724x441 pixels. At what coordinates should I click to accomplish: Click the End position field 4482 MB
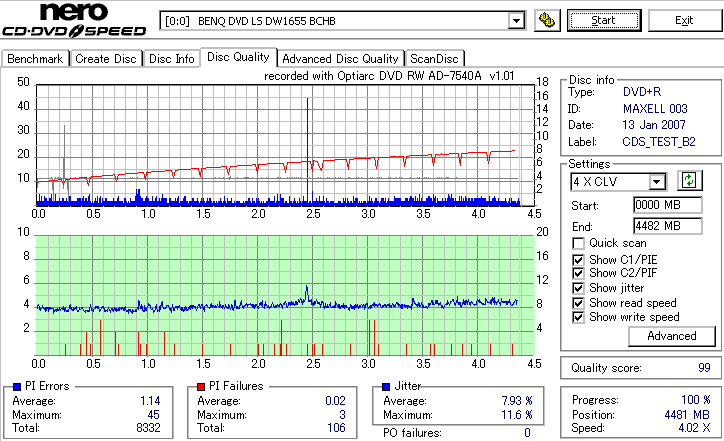(668, 226)
